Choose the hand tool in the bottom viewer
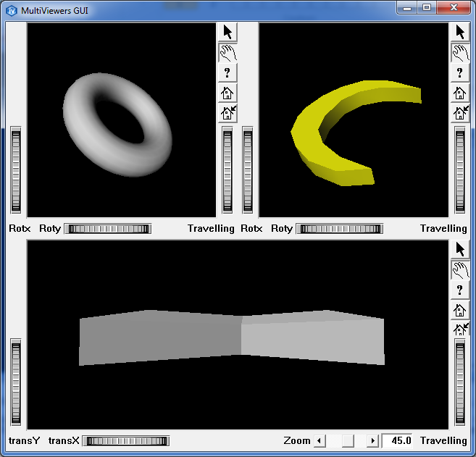The height and width of the screenshot is (457, 476). pos(460,270)
